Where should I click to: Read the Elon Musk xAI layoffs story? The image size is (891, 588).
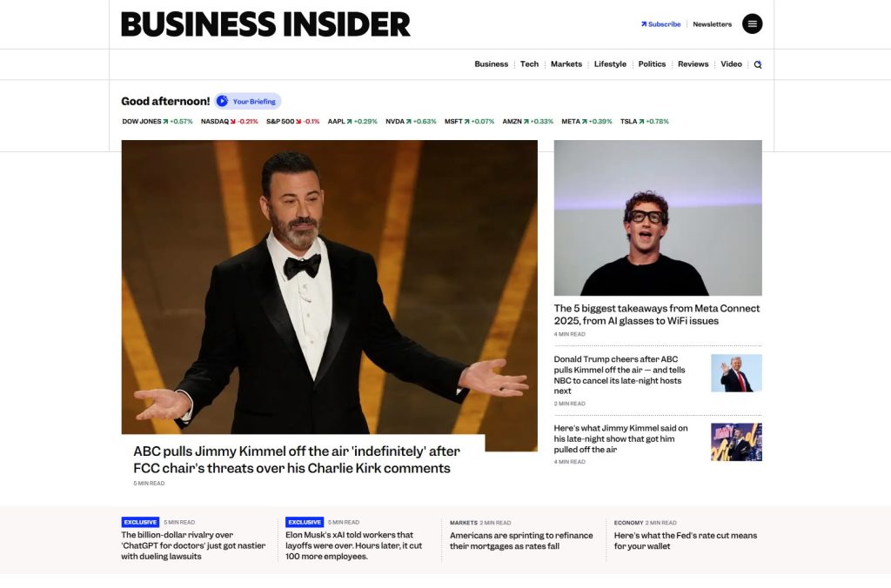(x=353, y=545)
